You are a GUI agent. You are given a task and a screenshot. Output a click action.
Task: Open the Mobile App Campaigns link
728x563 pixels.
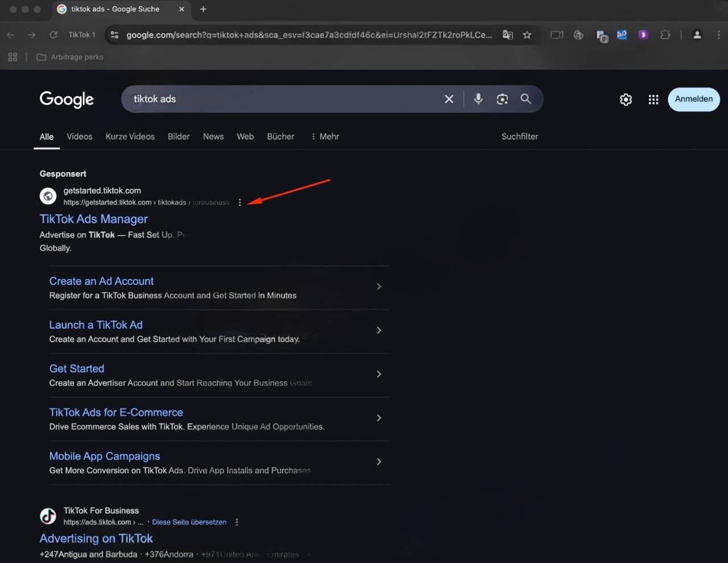[105, 456]
